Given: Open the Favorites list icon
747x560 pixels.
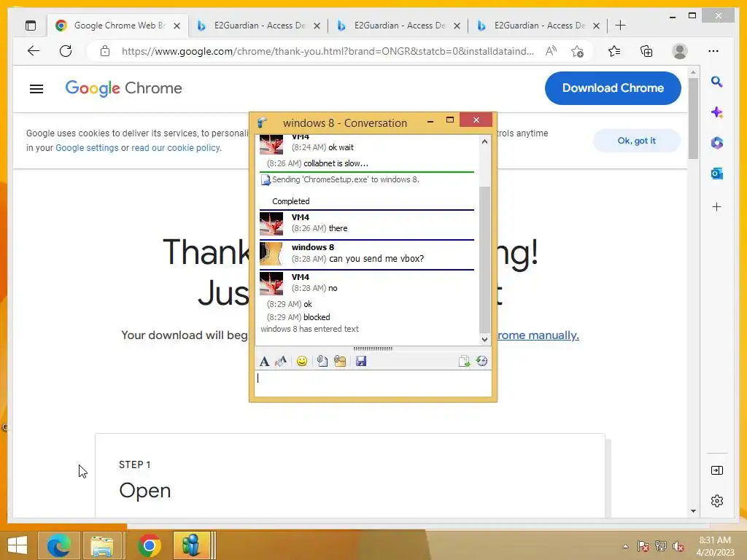Looking at the screenshot, I should [614, 51].
